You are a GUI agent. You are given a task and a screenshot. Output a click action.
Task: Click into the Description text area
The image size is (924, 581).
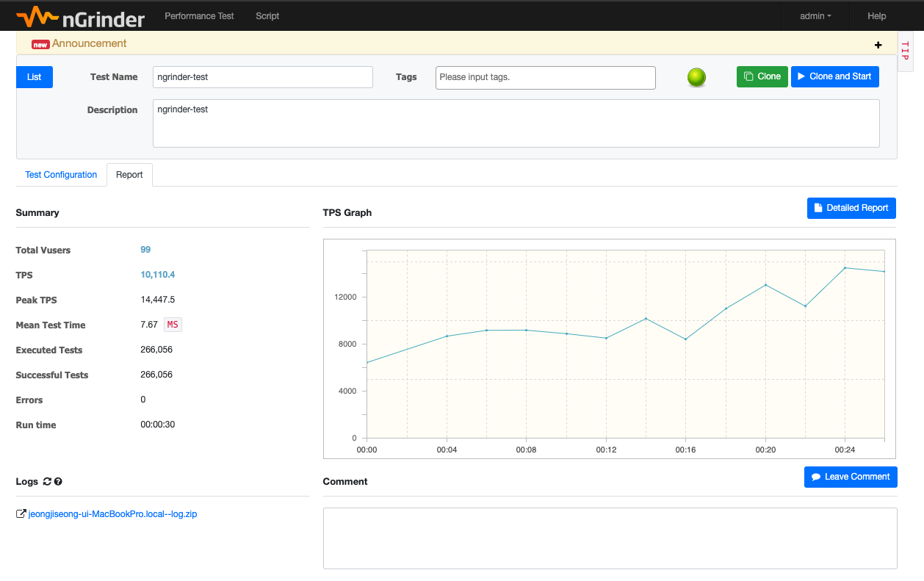[516, 123]
